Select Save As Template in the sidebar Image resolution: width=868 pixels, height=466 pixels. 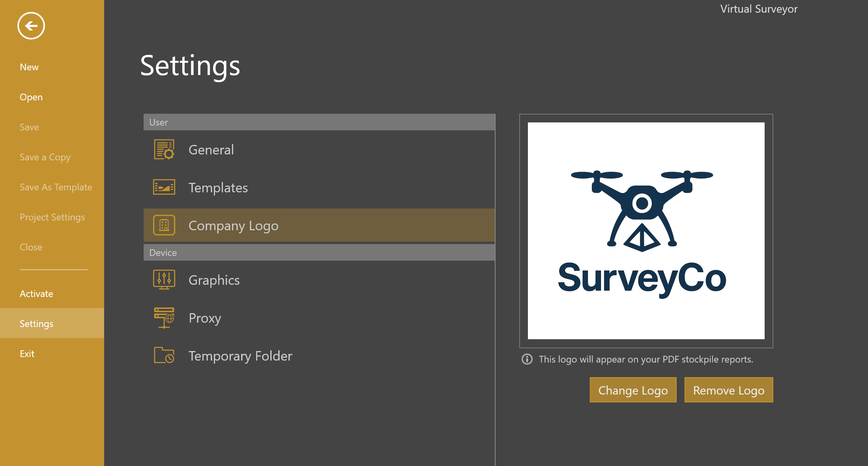pos(56,187)
